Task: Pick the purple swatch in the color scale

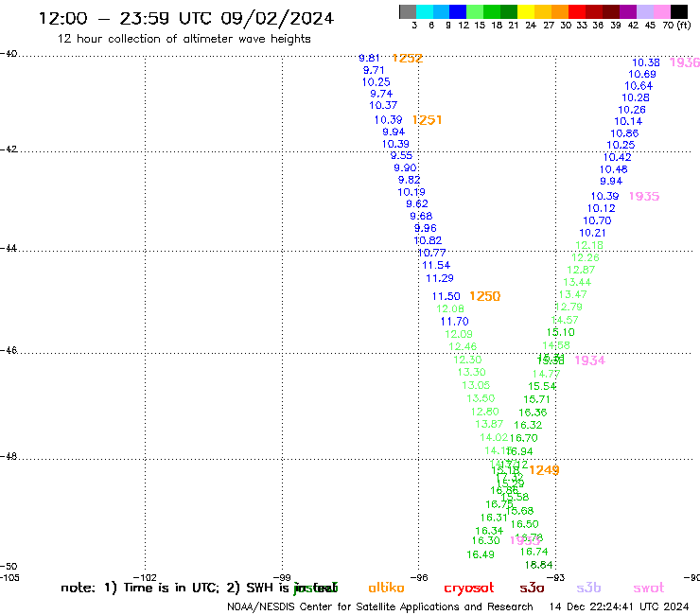Action: pyautogui.click(x=628, y=11)
